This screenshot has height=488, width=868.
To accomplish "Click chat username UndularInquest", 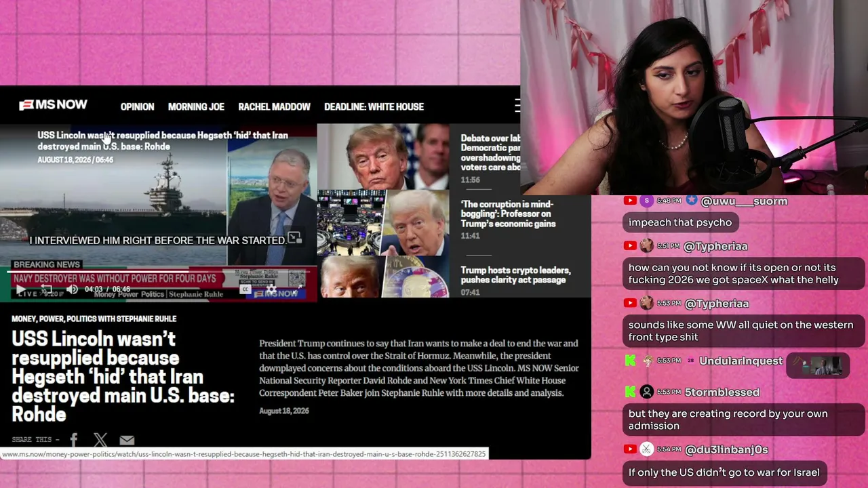I will coord(742,361).
